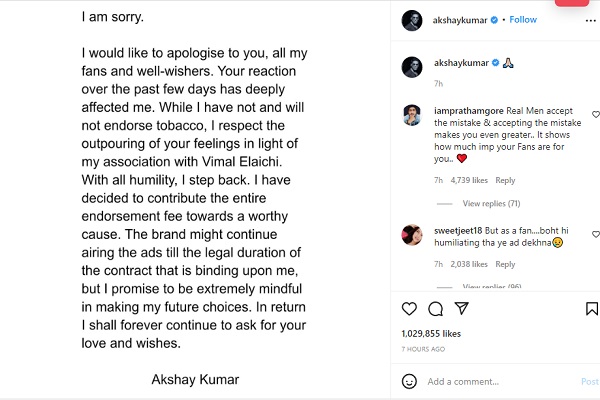Like sweetjeet18's comment with heart

tap(596, 234)
